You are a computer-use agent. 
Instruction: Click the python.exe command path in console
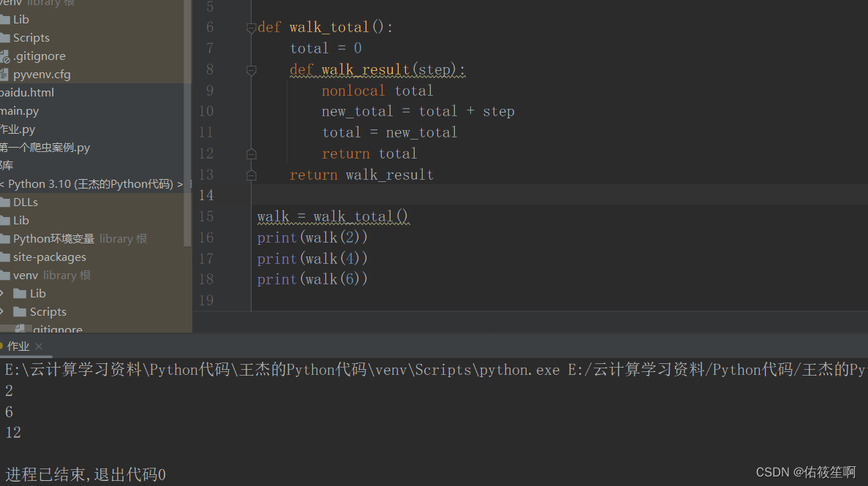pyautogui.click(x=282, y=370)
